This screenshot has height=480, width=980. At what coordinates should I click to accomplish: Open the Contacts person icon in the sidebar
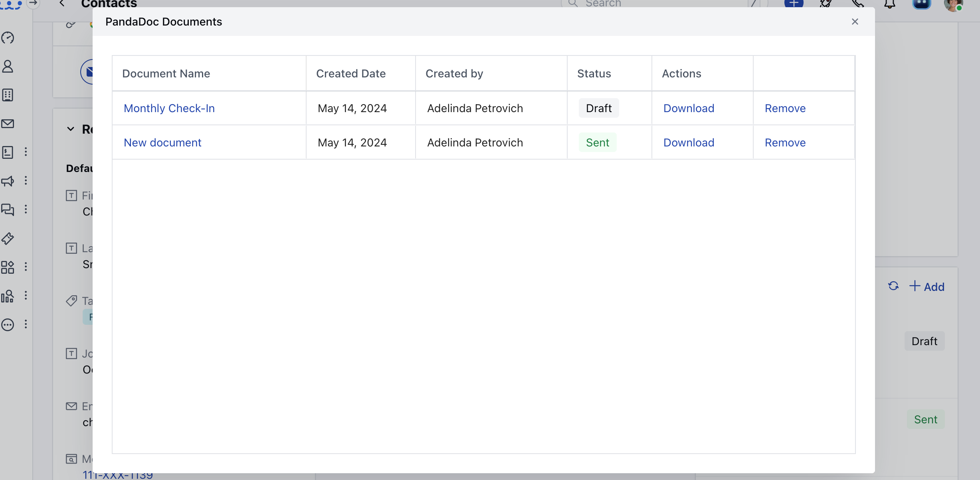coord(8,66)
